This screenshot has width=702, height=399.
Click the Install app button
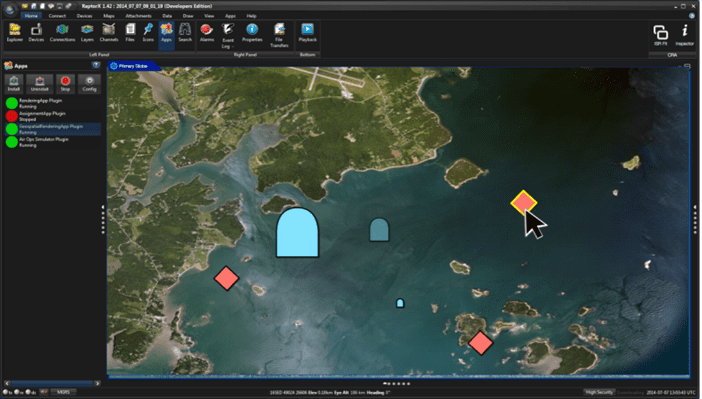(x=14, y=83)
